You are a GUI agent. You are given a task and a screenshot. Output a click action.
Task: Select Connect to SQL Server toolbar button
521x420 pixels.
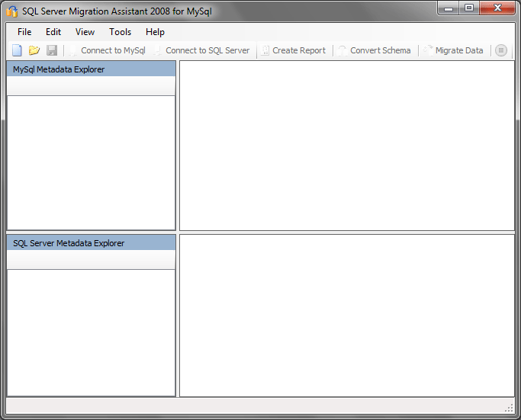coord(201,50)
